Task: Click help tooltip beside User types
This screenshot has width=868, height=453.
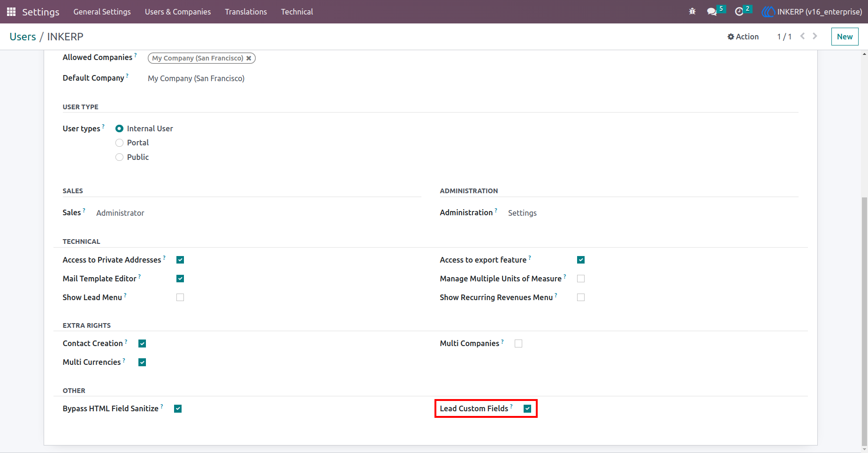Action: 103,126
